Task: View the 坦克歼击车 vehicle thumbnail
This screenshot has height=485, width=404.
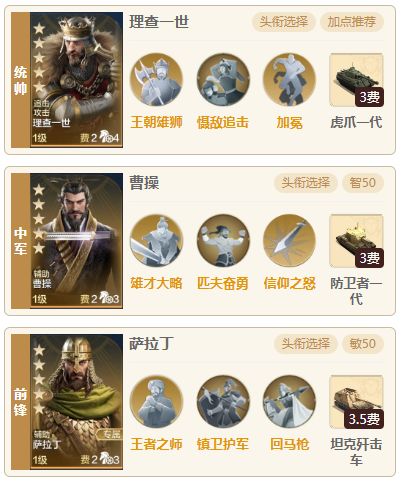Action: pyautogui.click(x=356, y=402)
